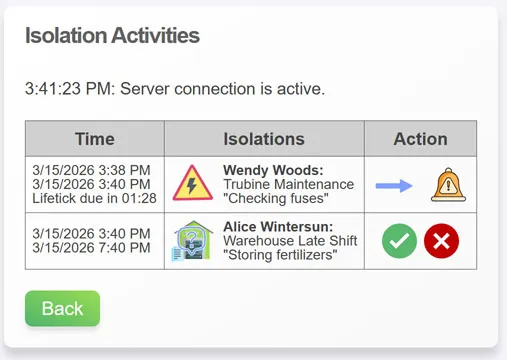Viewport: 507px width, 360px height.
Task: Go back using the green Back button
Action: [62, 308]
